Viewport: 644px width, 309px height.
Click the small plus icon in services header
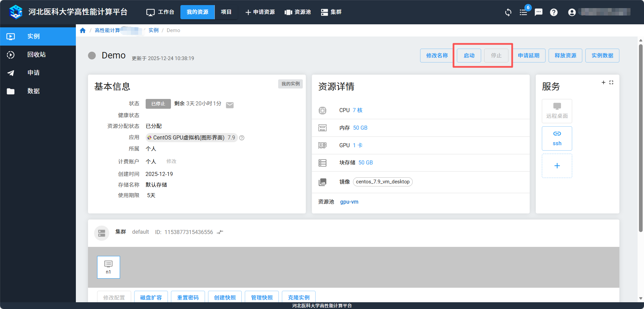[x=604, y=82]
